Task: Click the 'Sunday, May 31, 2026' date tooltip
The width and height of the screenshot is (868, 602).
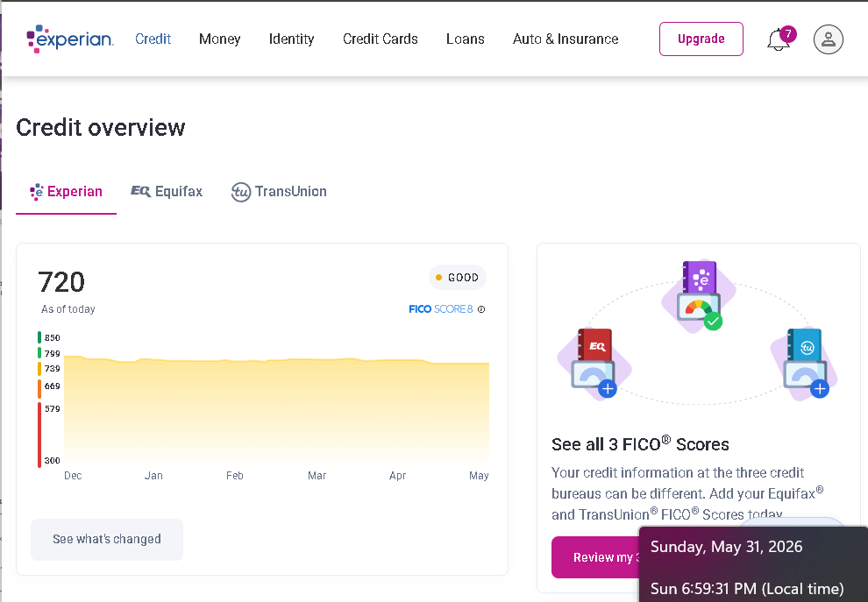Action: [726, 547]
